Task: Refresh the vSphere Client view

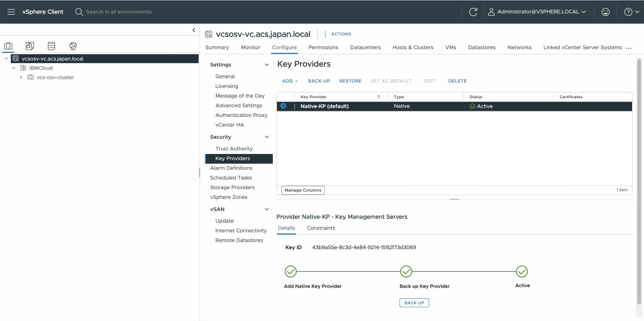Action: (x=473, y=12)
